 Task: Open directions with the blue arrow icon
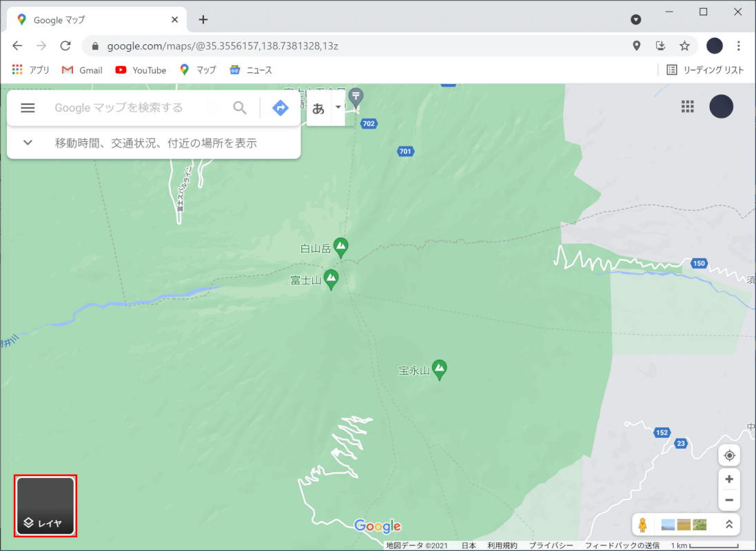coord(280,107)
